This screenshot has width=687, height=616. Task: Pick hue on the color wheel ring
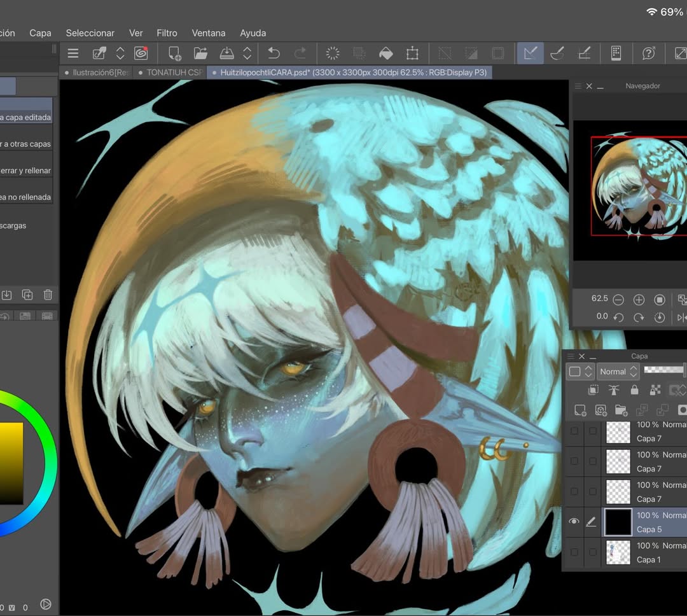click(x=50, y=463)
